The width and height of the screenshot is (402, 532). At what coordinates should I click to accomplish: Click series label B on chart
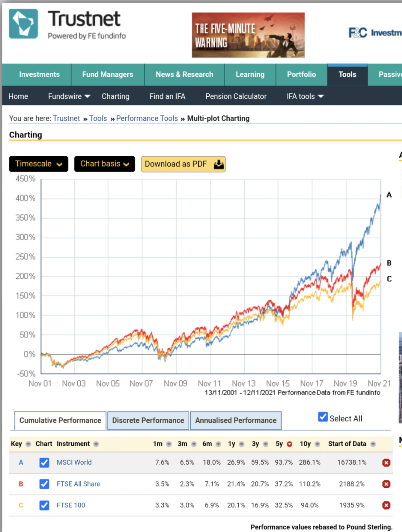(389, 263)
